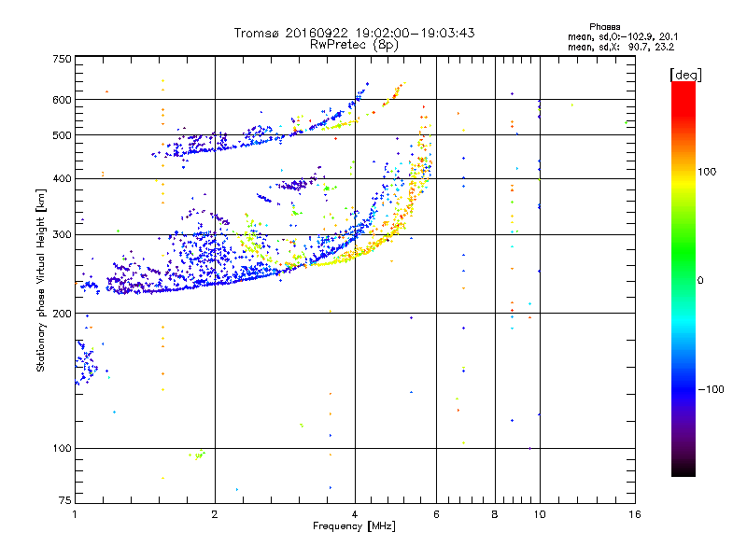Click the x-axis tick label '16'

click(x=635, y=514)
